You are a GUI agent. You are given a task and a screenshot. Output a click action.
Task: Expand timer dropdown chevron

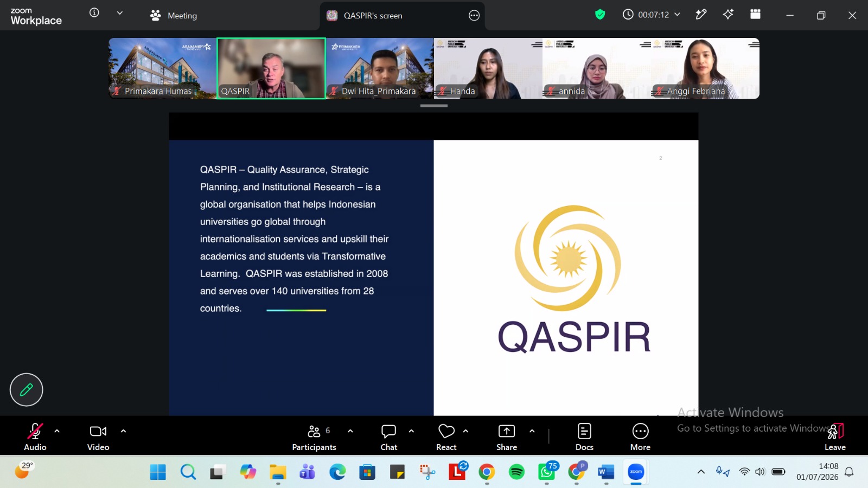coord(677,15)
